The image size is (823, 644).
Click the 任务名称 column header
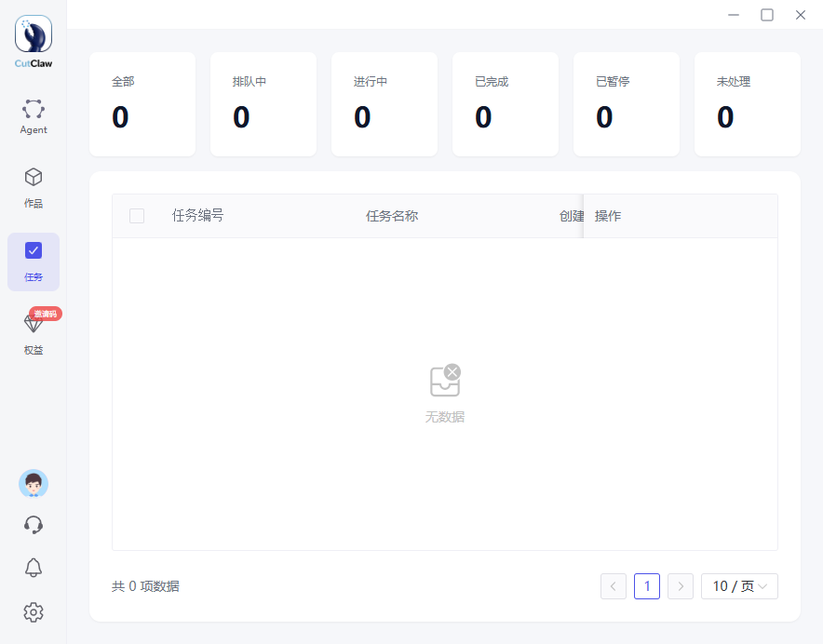point(392,216)
